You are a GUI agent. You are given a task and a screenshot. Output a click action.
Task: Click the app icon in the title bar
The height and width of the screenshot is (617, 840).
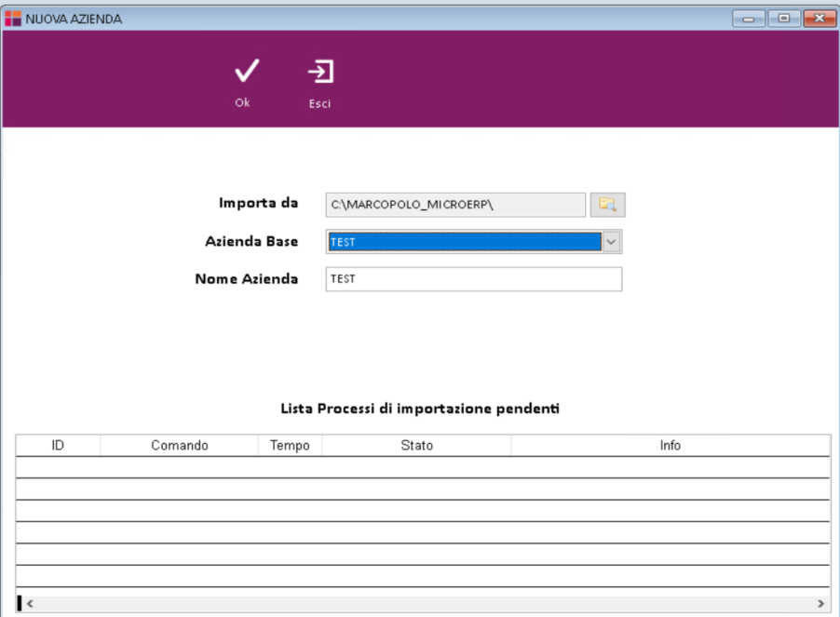coord(13,19)
